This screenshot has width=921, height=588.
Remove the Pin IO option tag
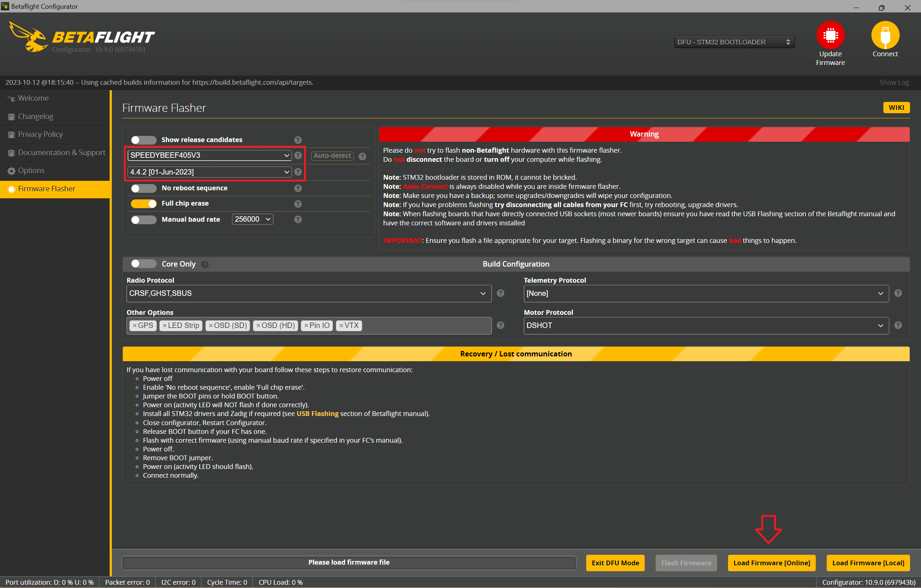[306, 326]
